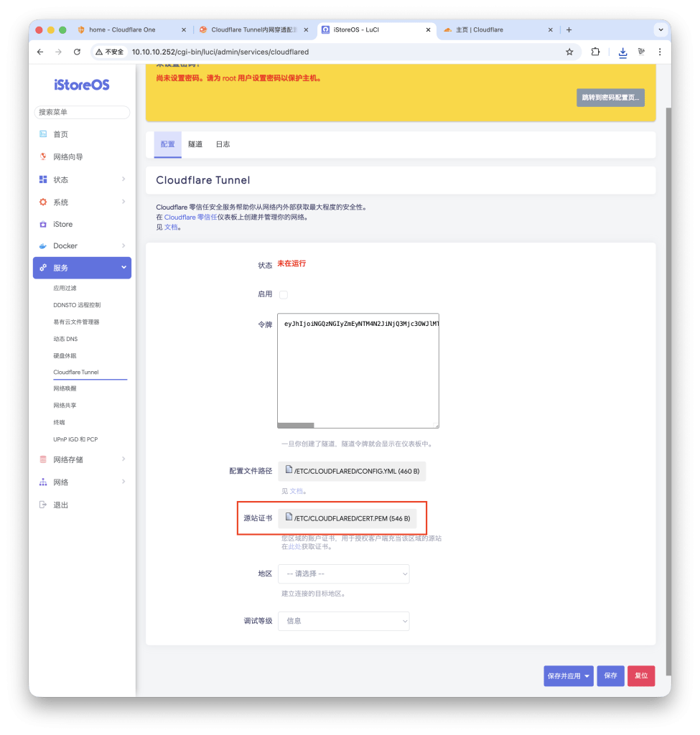Click the 搜索菜单 search field
The width and height of the screenshot is (700, 735).
click(x=82, y=113)
